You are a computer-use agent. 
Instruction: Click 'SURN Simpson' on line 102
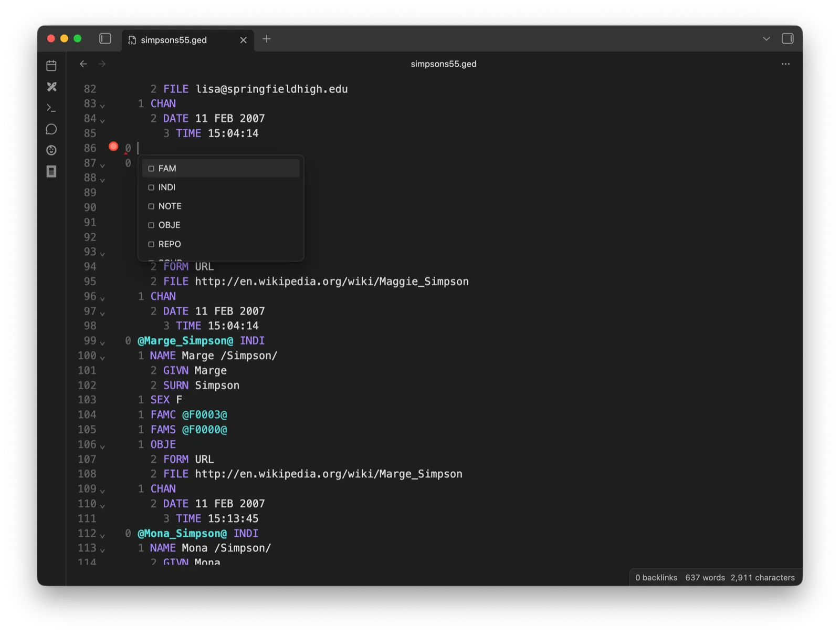[x=202, y=386]
